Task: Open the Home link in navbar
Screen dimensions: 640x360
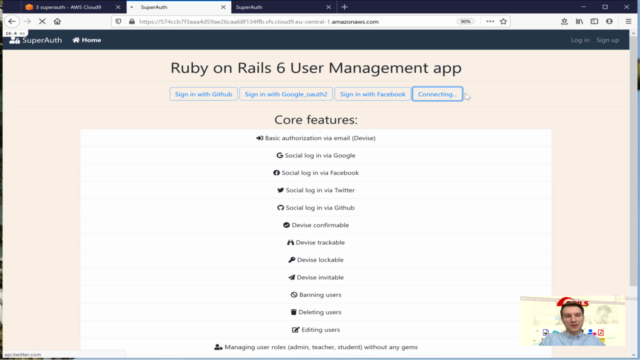Action: coord(87,40)
